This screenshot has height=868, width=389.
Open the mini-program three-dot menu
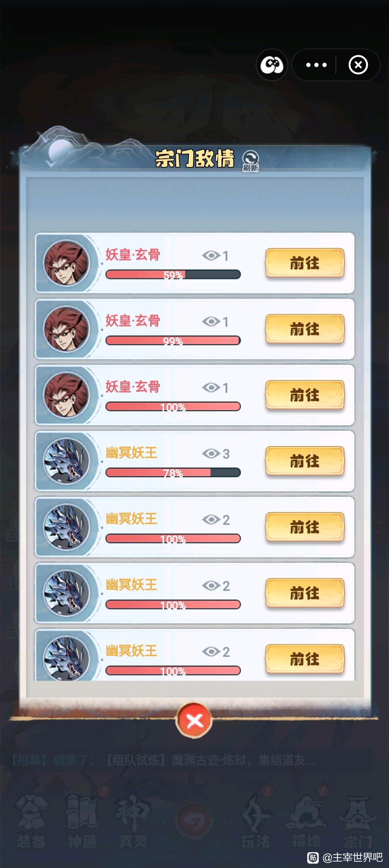pyautogui.click(x=316, y=65)
